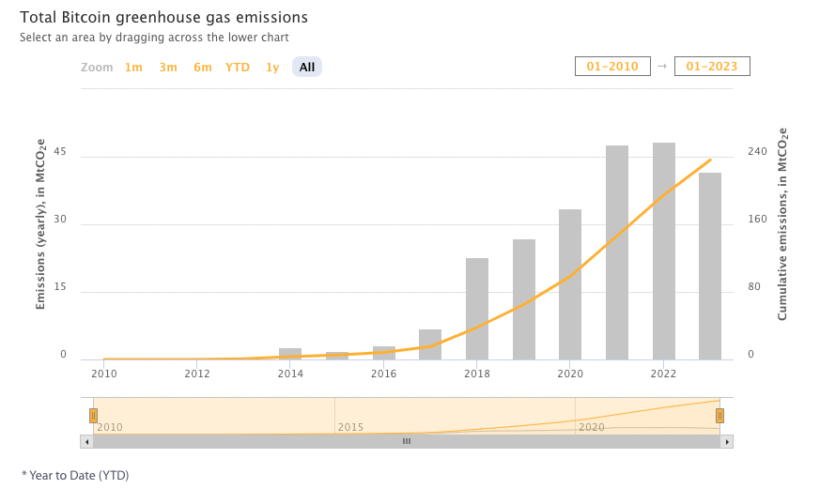Click the navigator scrollbar left arrow
This screenshot has height=504, width=820.
[x=86, y=442]
